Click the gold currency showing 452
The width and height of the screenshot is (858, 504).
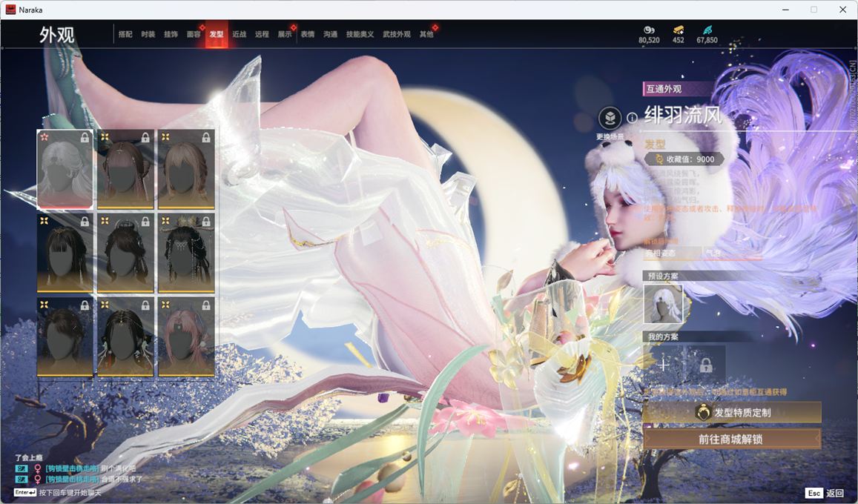click(679, 34)
